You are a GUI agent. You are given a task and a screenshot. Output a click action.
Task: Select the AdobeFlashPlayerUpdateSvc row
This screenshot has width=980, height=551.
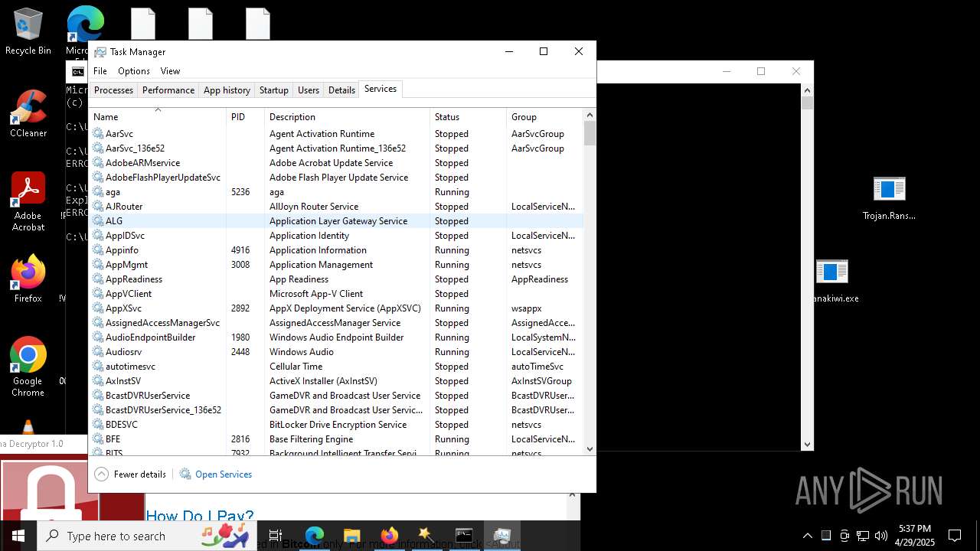[x=336, y=177]
